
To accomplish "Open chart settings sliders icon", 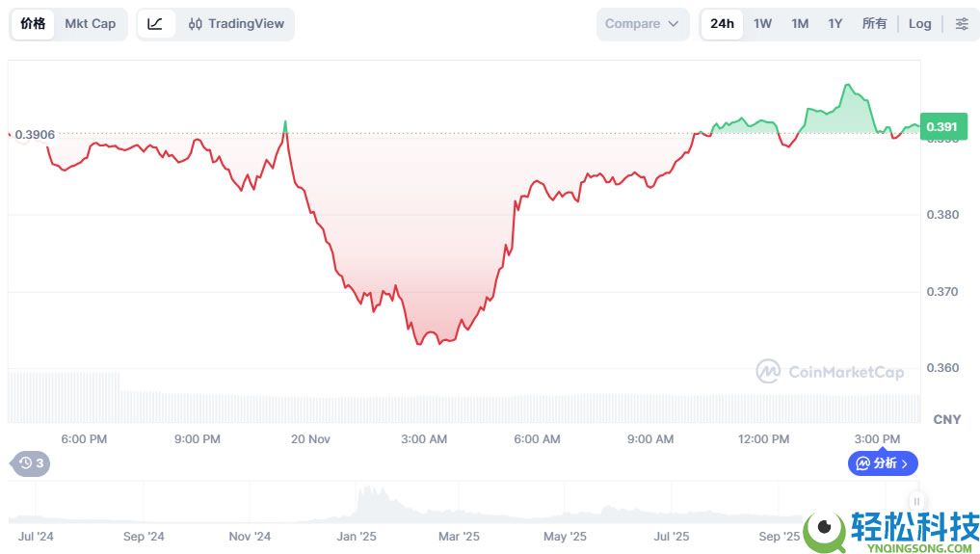I will point(962,24).
